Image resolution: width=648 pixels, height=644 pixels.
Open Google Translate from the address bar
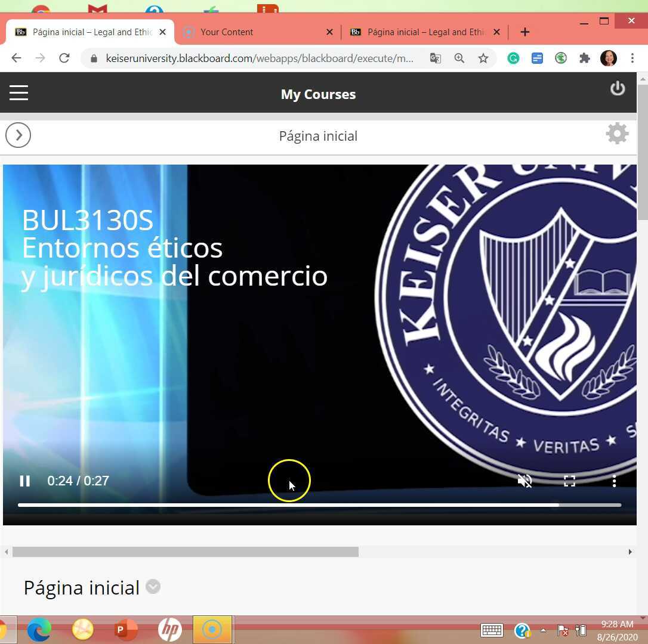click(436, 58)
